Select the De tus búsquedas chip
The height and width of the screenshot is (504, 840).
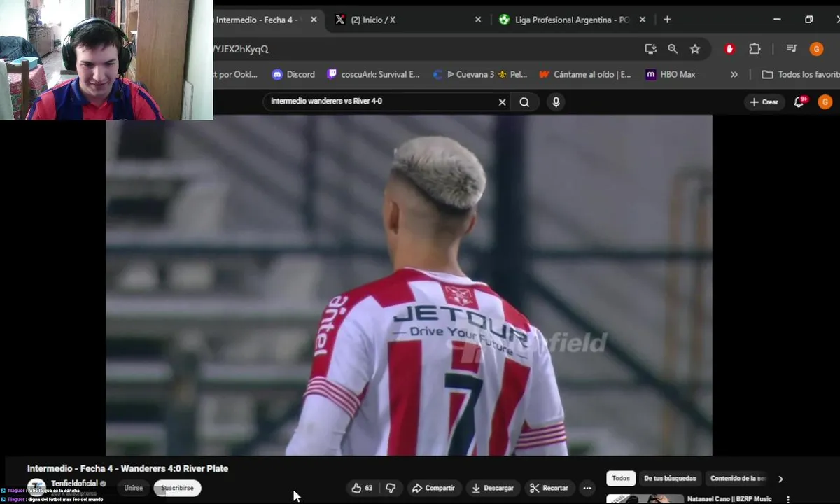pyautogui.click(x=670, y=479)
